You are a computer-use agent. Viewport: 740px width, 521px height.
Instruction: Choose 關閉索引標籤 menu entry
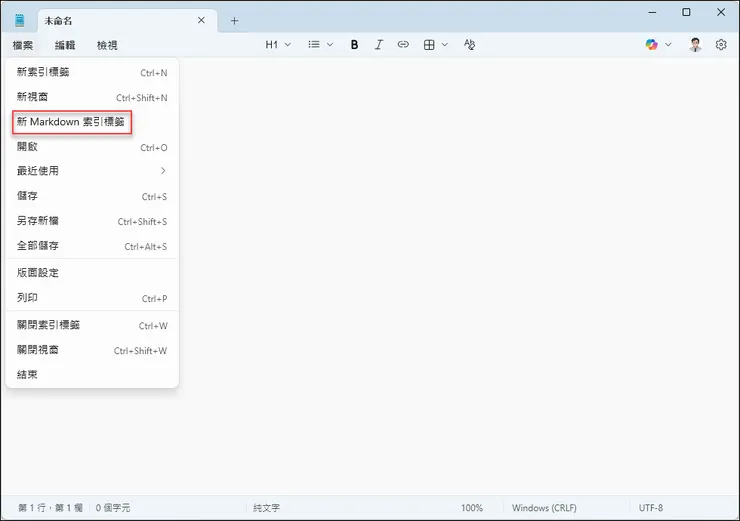92,325
